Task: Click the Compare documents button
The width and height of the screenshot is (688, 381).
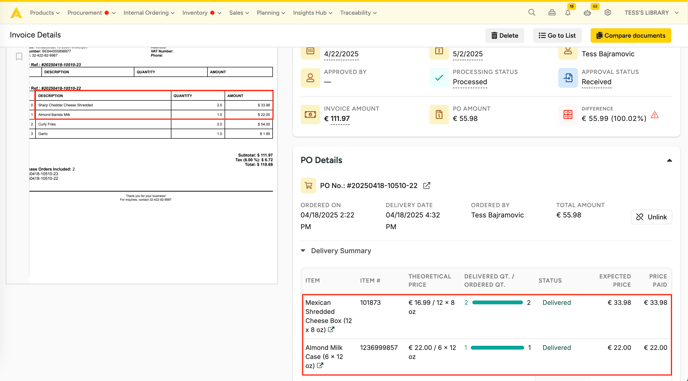Action: (x=631, y=36)
